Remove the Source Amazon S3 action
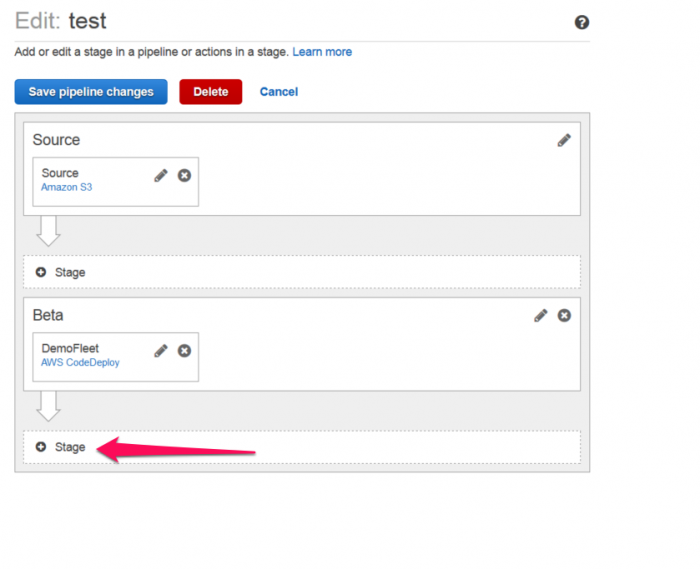Image resolution: width=700 pixels, height=569 pixels. [184, 175]
